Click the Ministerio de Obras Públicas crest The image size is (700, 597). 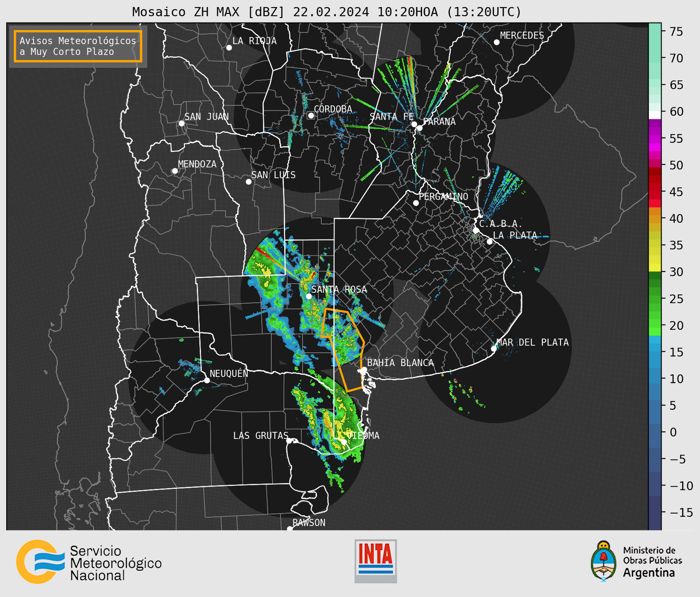point(604,561)
